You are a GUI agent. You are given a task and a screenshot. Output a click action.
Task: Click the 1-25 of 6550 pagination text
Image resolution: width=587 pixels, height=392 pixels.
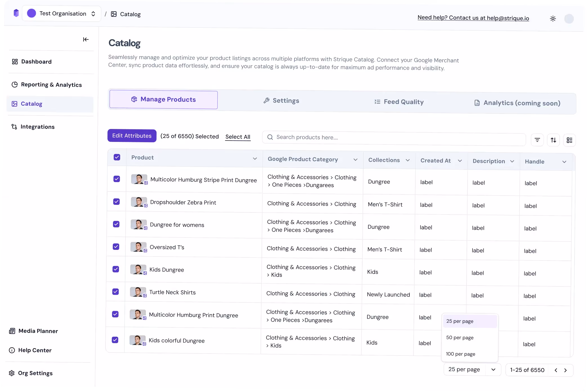pos(527,370)
